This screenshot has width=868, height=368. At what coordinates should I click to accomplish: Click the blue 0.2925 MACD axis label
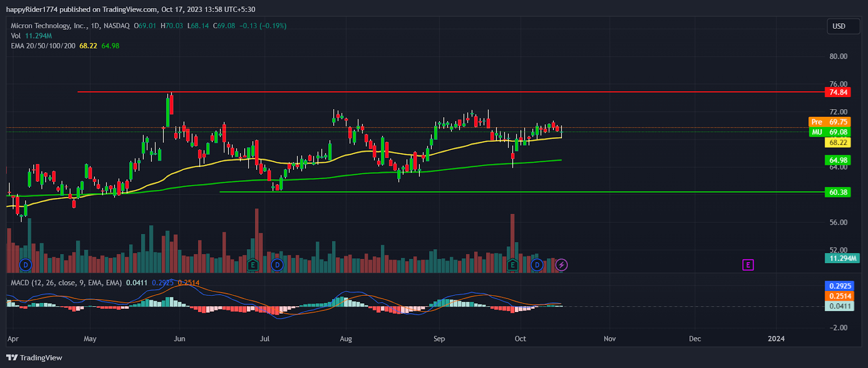pyautogui.click(x=840, y=286)
